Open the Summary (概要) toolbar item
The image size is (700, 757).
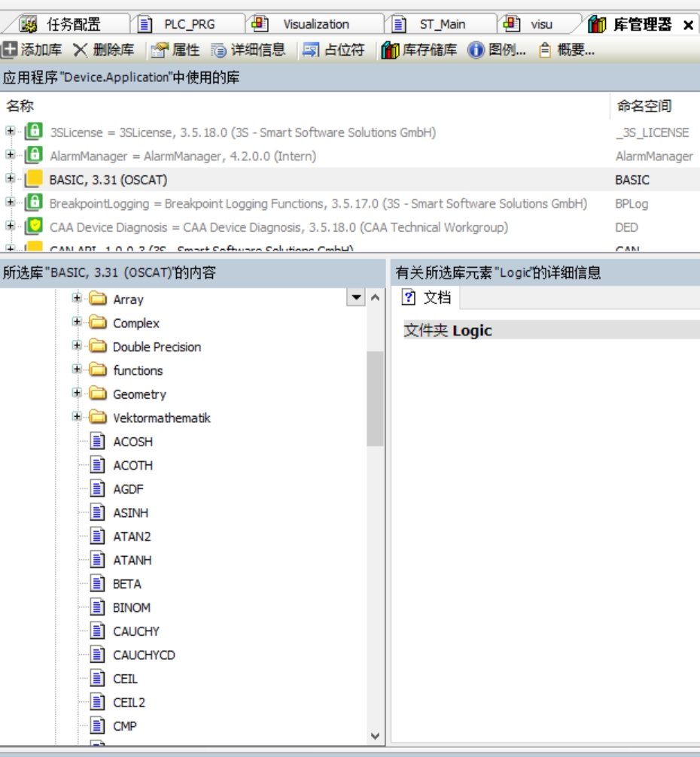pyautogui.click(x=545, y=50)
